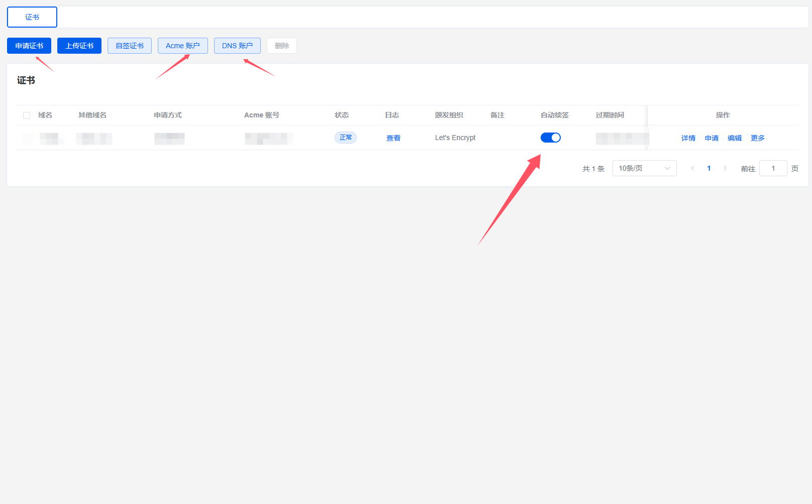The height and width of the screenshot is (504, 812).
Task: Open the 自签证书 dialog
Action: [130, 46]
